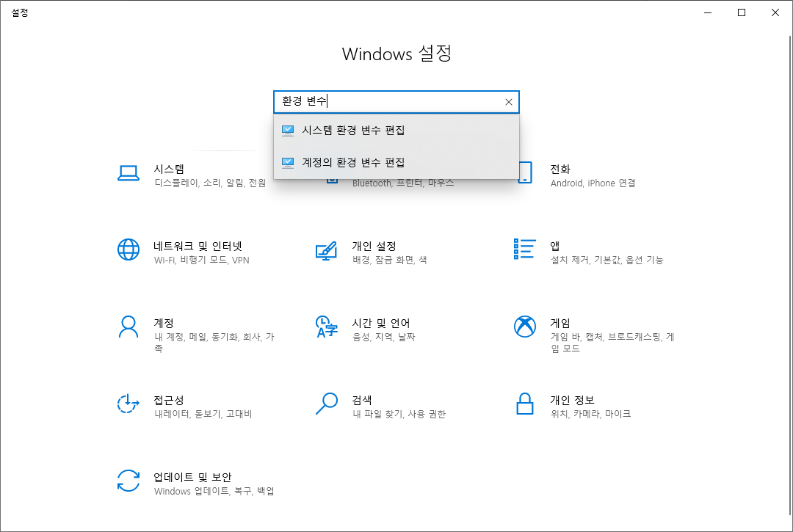Minimize the 설정 window
Image resolution: width=793 pixels, height=532 pixels.
pos(708,12)
